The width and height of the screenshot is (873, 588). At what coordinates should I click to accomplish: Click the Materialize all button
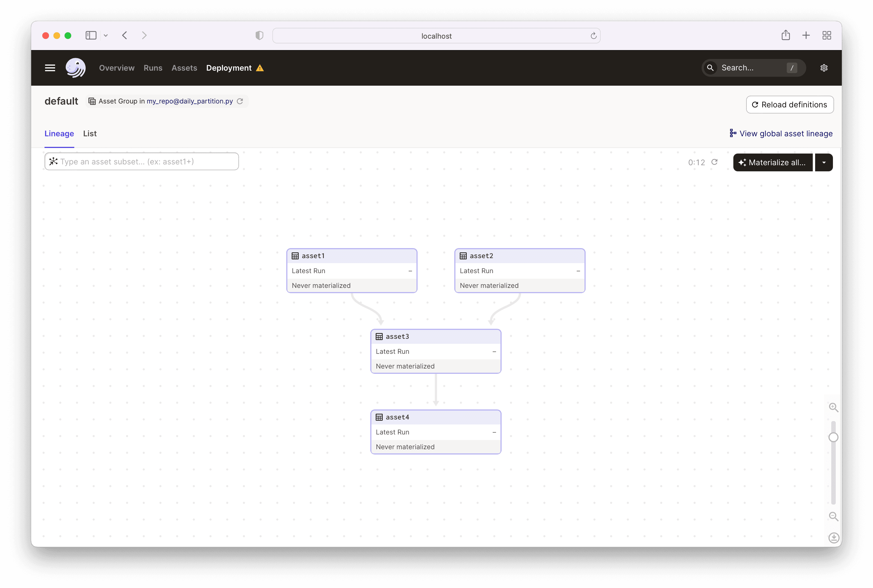pyautogui.click(x=773, y=162)
